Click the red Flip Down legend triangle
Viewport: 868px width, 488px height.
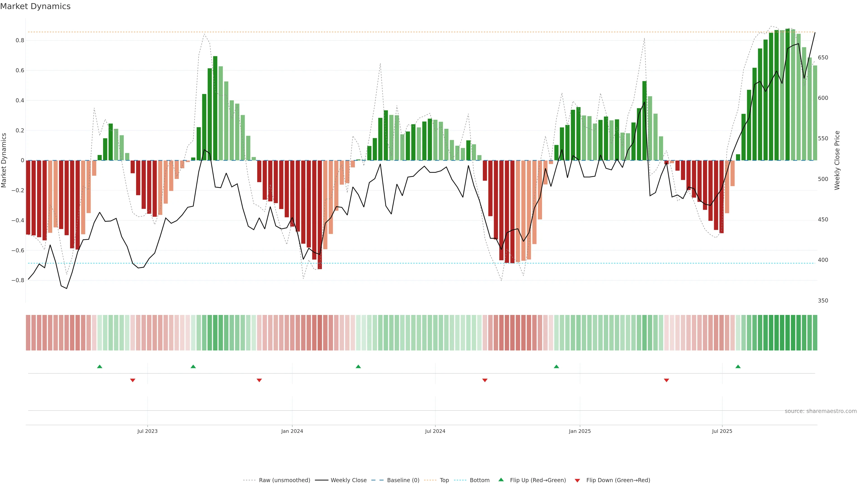(x=577, y=481)
